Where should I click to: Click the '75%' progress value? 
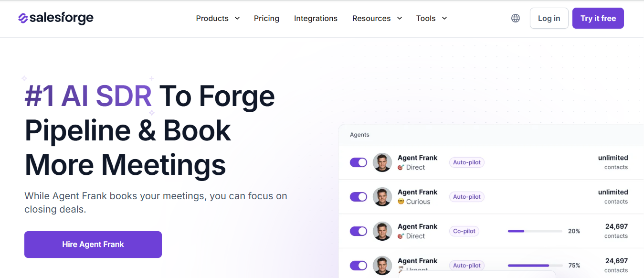coord(574,266)
